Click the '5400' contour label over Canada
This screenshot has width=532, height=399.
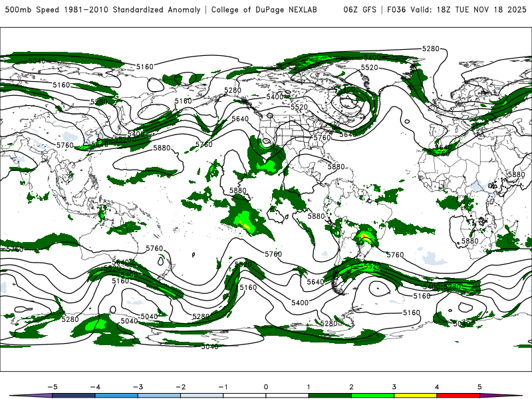pyautogui.click(x=275, y=97)
